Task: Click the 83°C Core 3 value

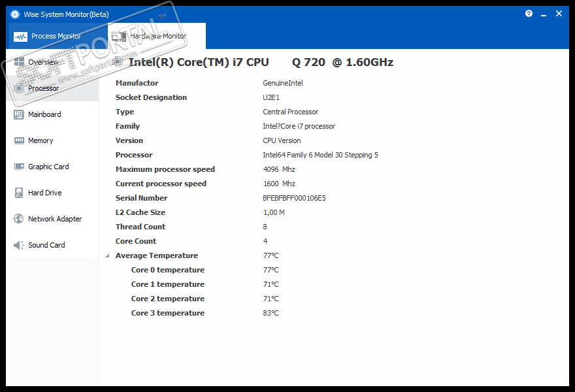Action: click(271, 313)
